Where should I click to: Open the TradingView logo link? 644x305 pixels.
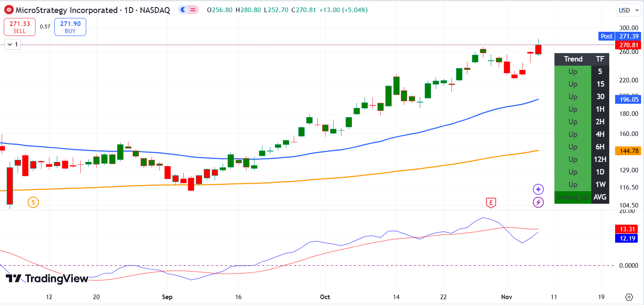click(x=47, y=279)
